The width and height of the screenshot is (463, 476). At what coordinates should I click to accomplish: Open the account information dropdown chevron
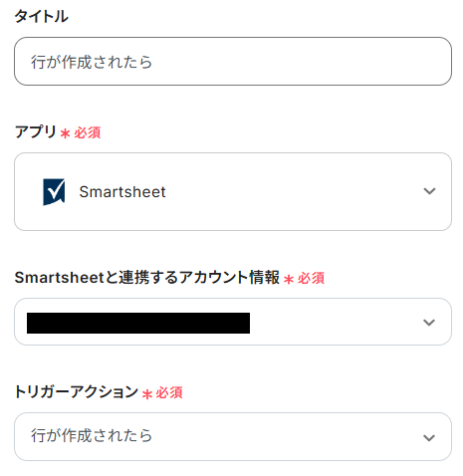click(x=429, y=323)
